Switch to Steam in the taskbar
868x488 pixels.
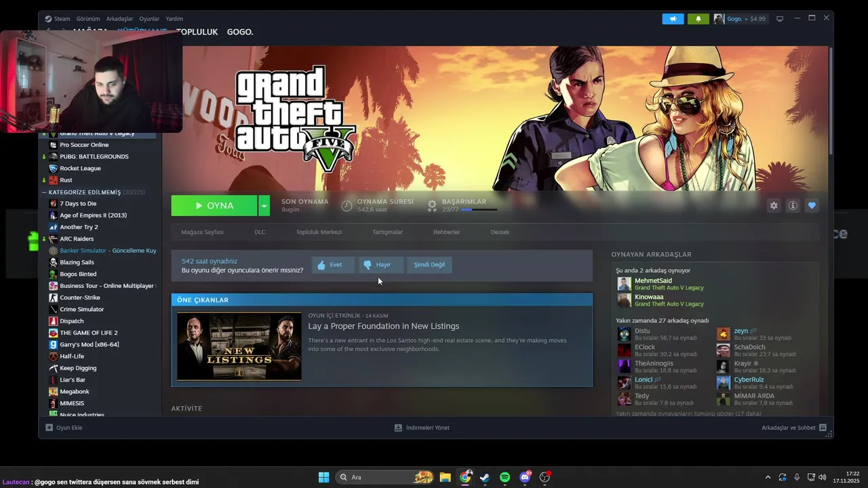[484, 477]
